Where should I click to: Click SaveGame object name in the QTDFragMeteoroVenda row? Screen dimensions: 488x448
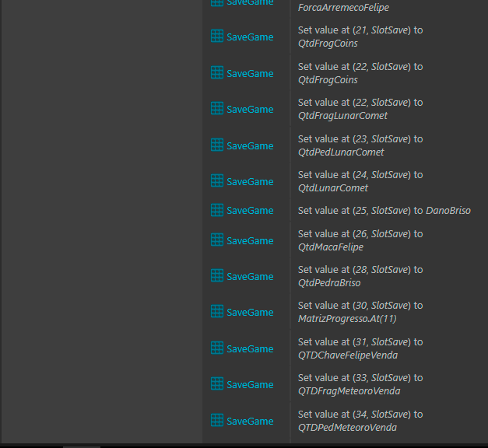(x=250, y=384)
